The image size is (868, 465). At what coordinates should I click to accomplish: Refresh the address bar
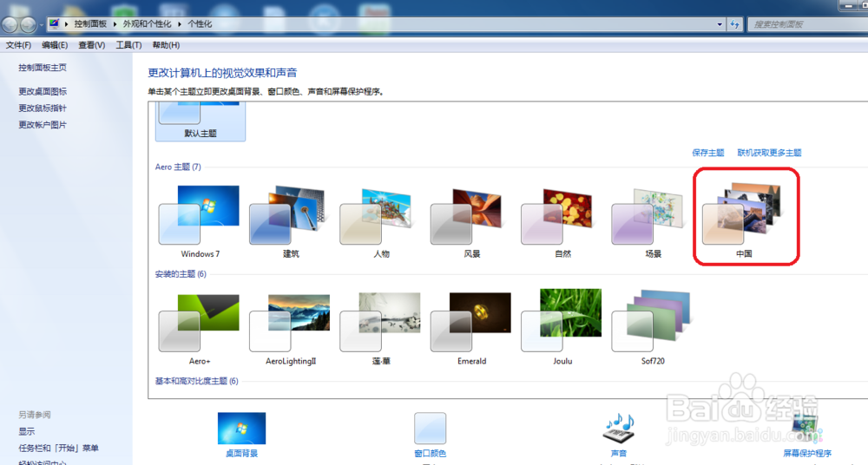734,23
